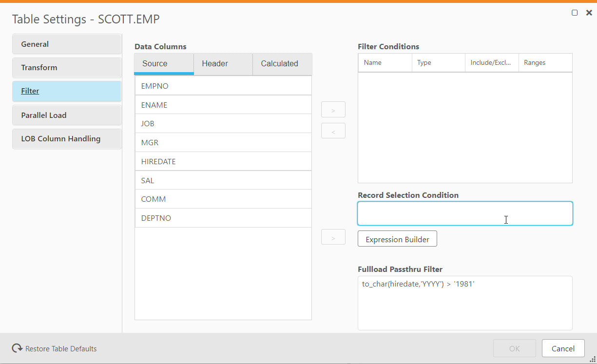Image resolution: width=597 pixels, height=364 pixels.
Task: Add selected column to Filter Conditions
Action: pyautogui.click(x=333, y=110)
